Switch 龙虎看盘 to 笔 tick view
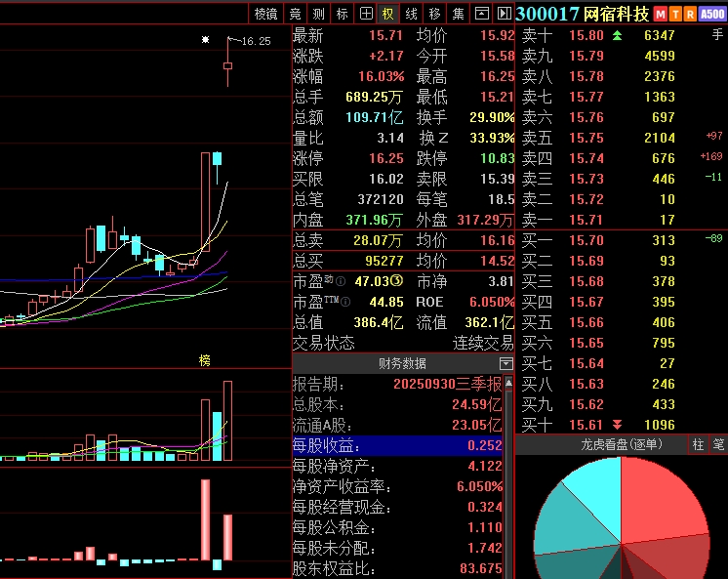 (718, 444)
